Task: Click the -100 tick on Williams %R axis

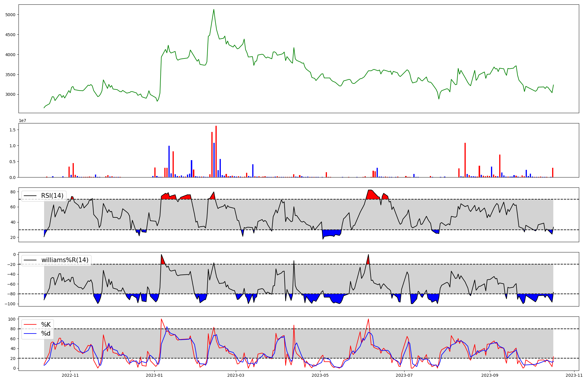Action: click(10, 304)
